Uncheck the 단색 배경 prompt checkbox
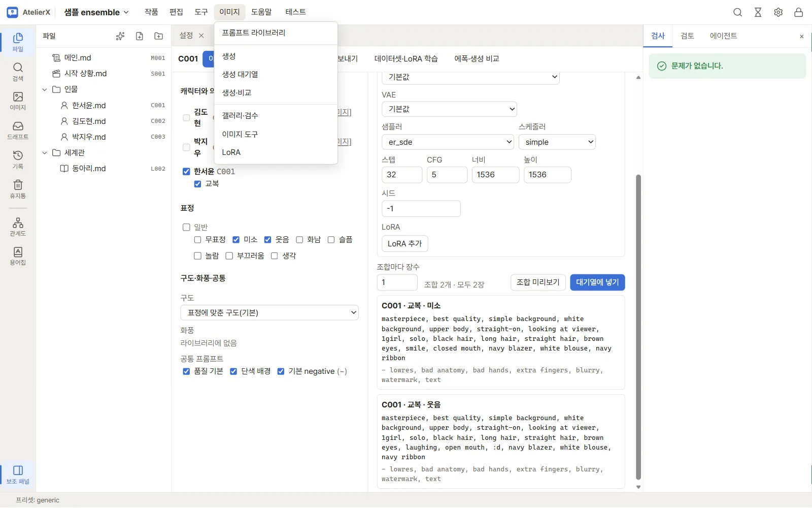Image resolution: width=812 pixels, height=508 pixels. click(233, 371)
